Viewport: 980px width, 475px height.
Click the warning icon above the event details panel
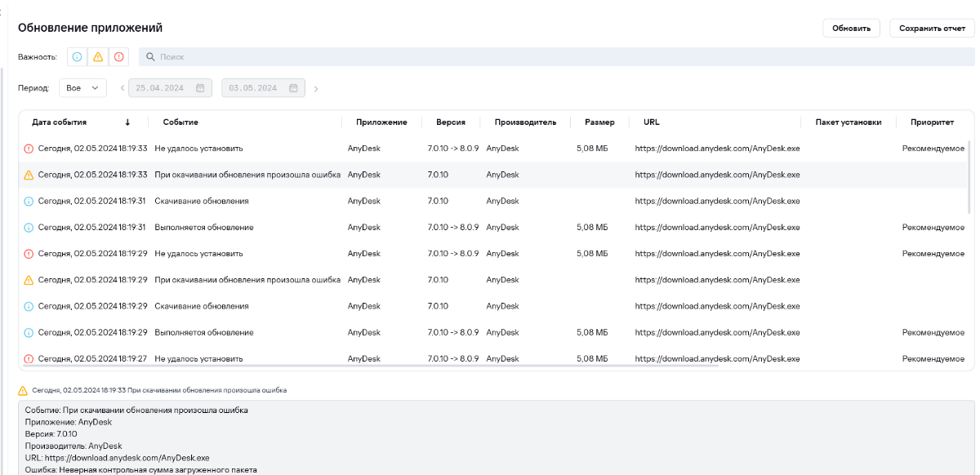(23, 390)
